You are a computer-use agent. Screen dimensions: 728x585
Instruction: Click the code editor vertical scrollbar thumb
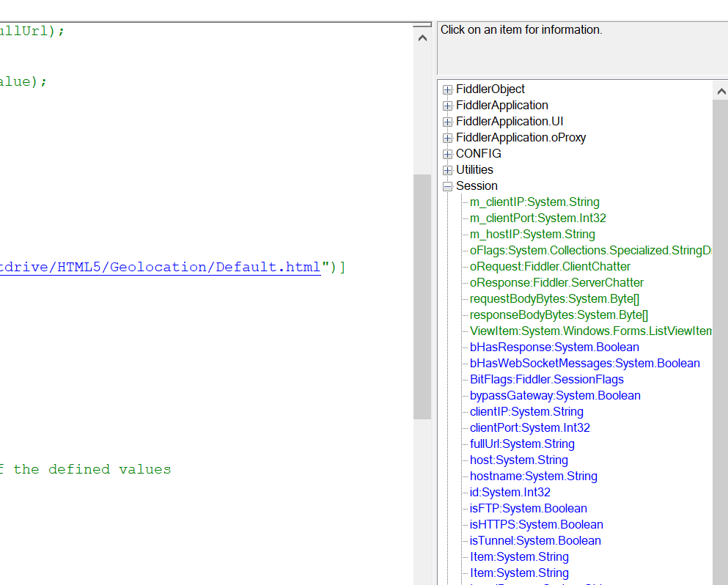(422, 297)
